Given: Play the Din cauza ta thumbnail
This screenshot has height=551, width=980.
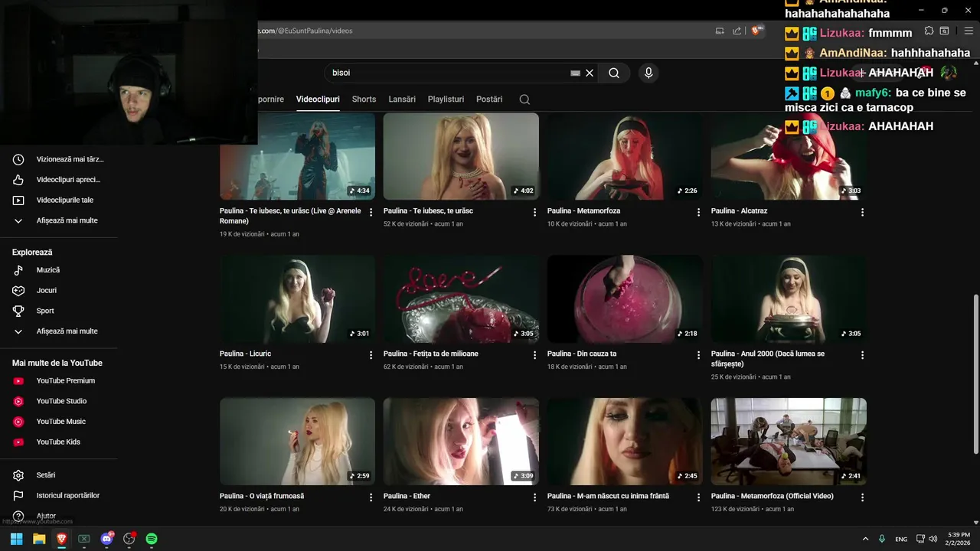Looking at the screenshot, I should [x=625, y=298].
